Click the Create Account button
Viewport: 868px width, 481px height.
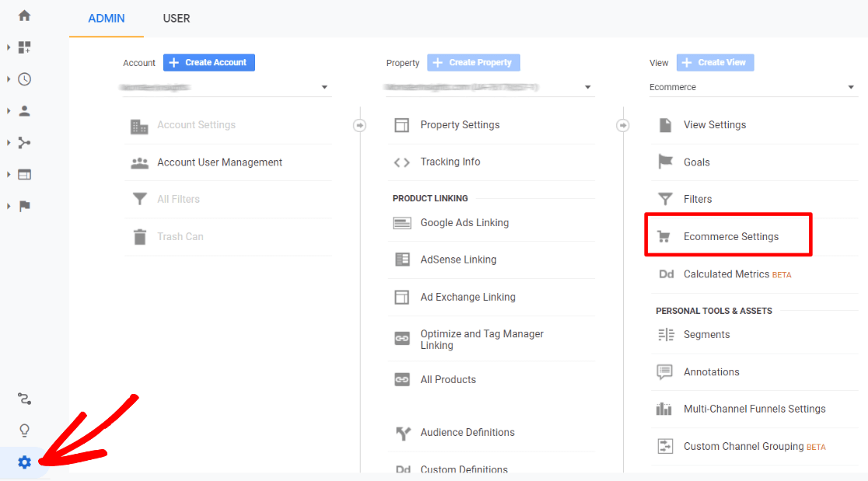[209, 62]
